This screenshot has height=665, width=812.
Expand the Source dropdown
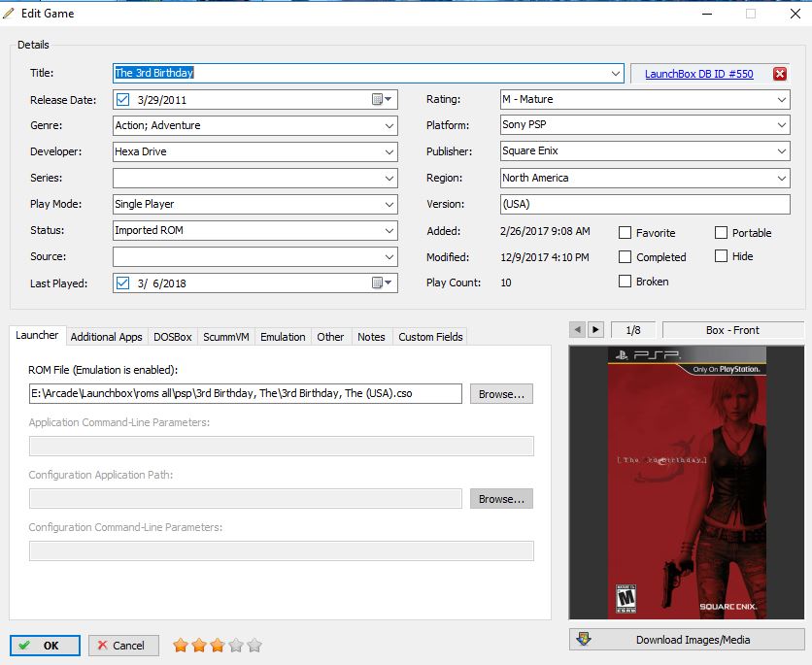(389, 256)
